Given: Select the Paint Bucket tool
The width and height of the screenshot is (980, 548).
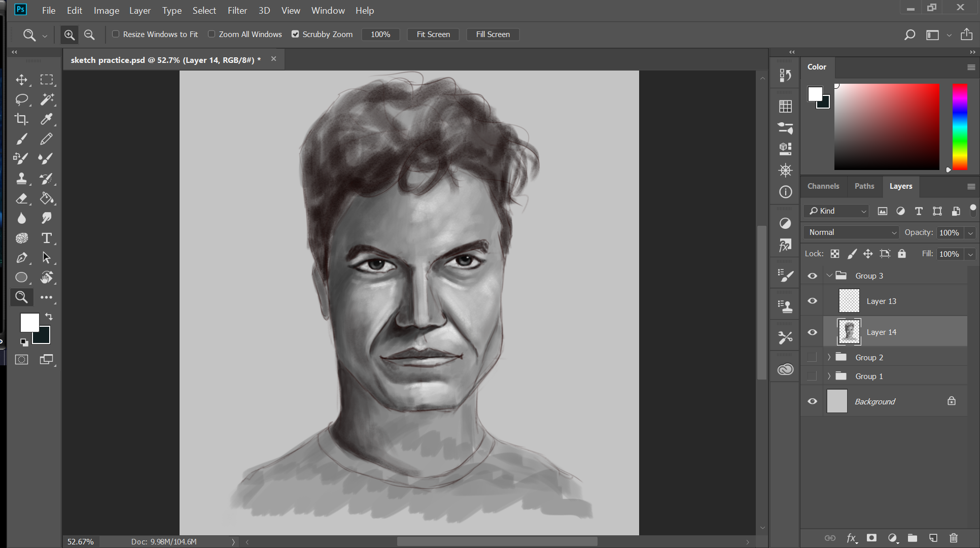Looking at the screenshot, I should [46, 198].
